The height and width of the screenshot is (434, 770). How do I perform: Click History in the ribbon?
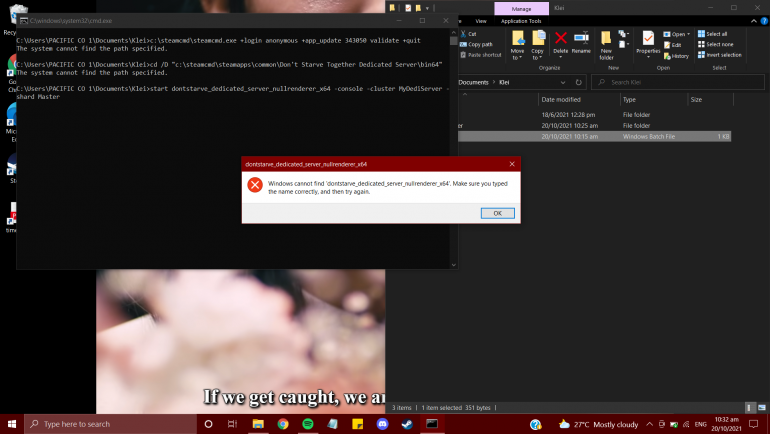(676, 56)
